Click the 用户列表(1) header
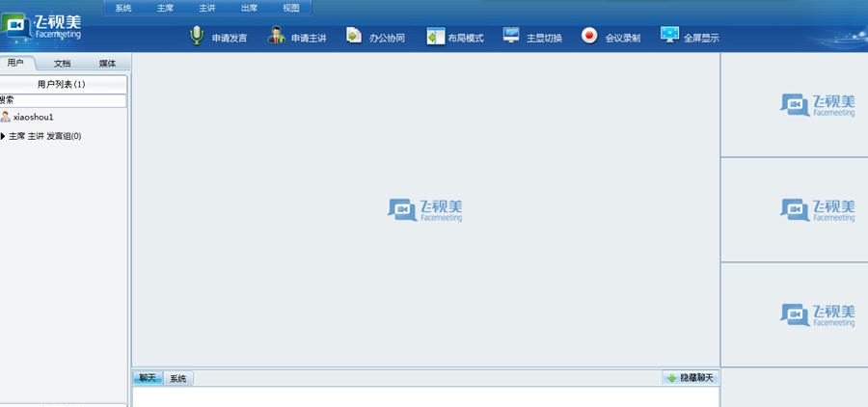 (x=62, y=84)
